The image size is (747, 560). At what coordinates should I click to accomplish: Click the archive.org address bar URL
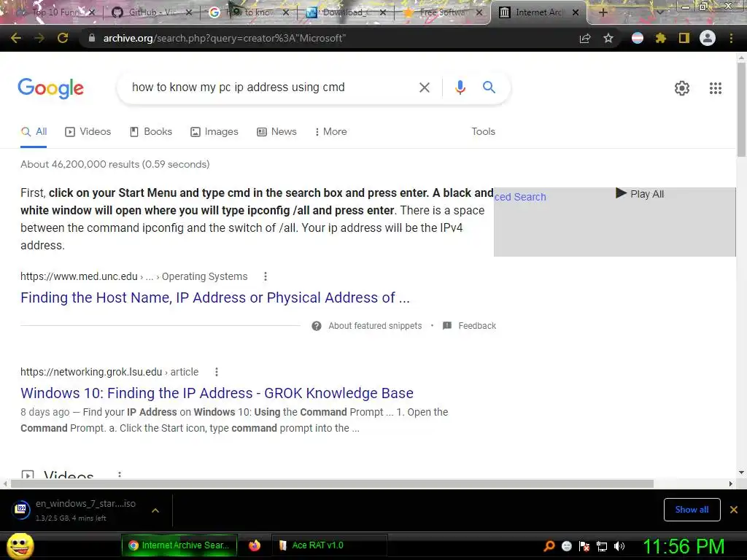[x=225, y=38]
